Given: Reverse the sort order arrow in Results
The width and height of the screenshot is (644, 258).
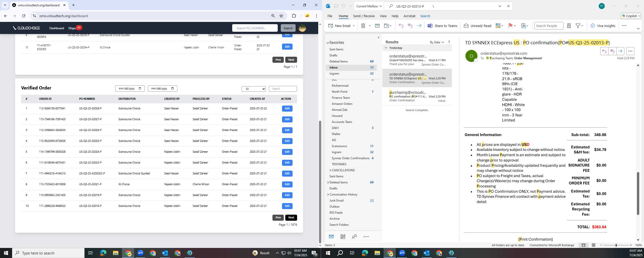Looking at the screenshot, I should tap(449, 42).
